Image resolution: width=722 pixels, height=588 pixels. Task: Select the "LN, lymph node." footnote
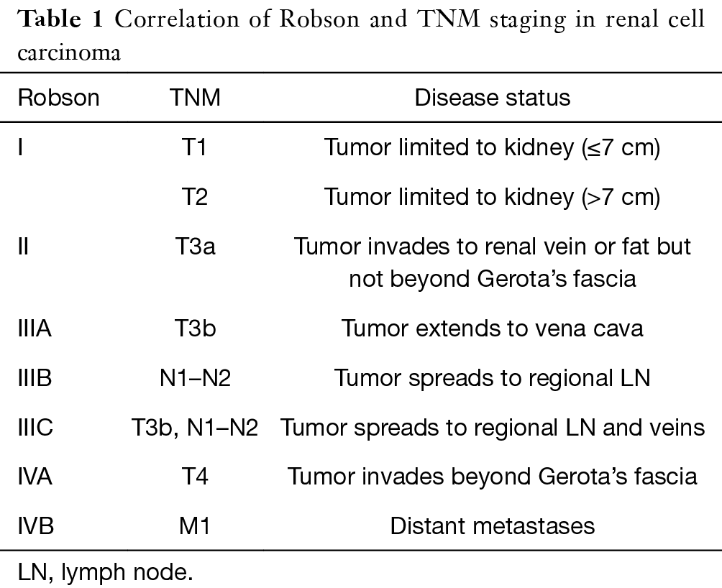coord(105,571)
